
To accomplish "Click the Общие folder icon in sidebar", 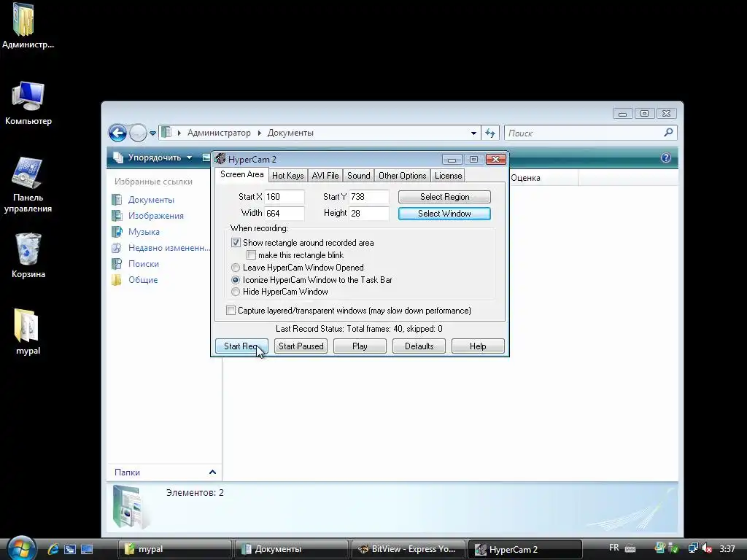I will coord(117,279).
